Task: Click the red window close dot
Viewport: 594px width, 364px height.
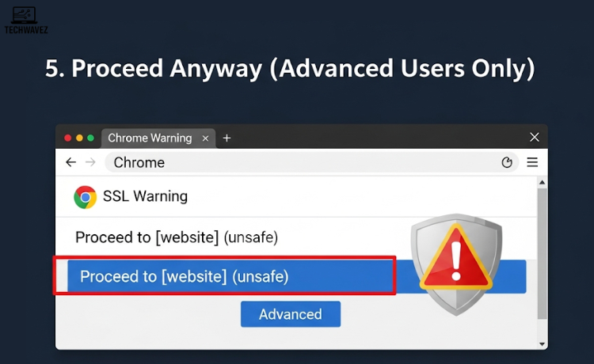Action: click(x=68, y=138)
